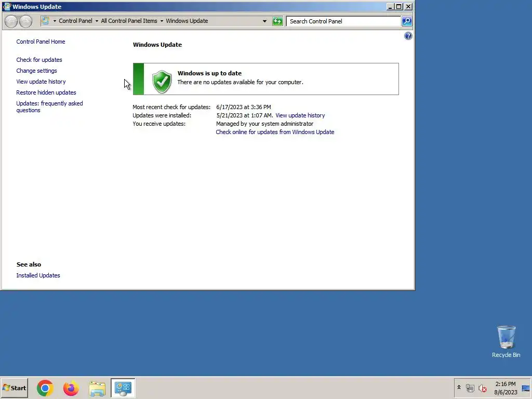This screenshot has width=532, height=399.
Task: Click the muted volume tray icon
Action: (483, 388)
